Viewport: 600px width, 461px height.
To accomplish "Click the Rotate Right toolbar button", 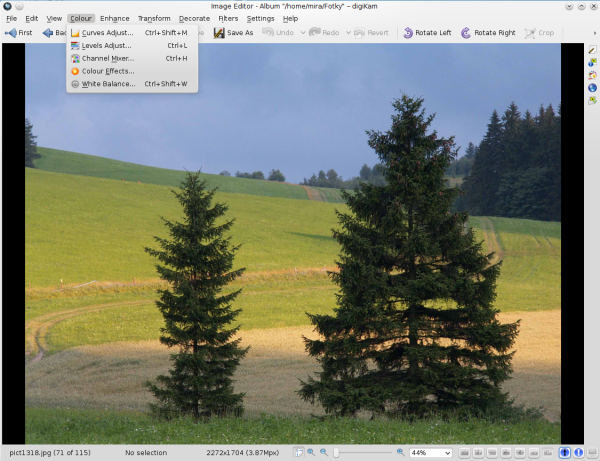I will [x=489, y=33].
